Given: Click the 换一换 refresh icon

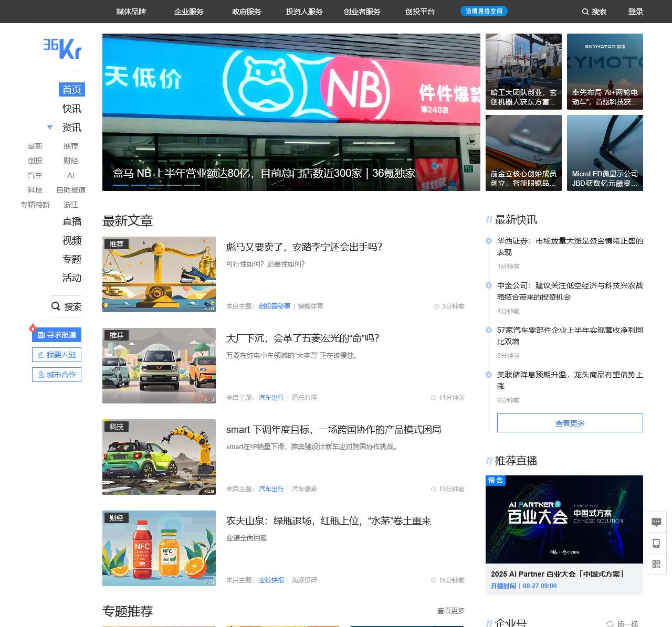Looking at the screenshot, I should (x=610, y=624).
